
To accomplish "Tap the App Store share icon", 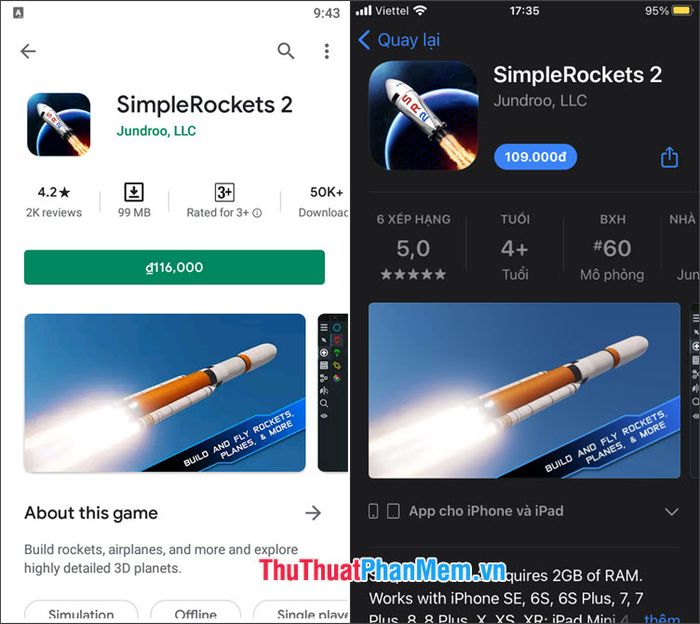I will pyautogui.click(x=669, y=157).
